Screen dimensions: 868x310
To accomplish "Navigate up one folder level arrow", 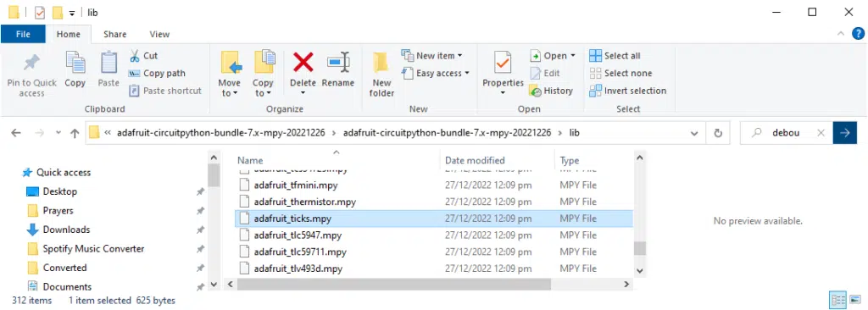I will click(75, 133).
